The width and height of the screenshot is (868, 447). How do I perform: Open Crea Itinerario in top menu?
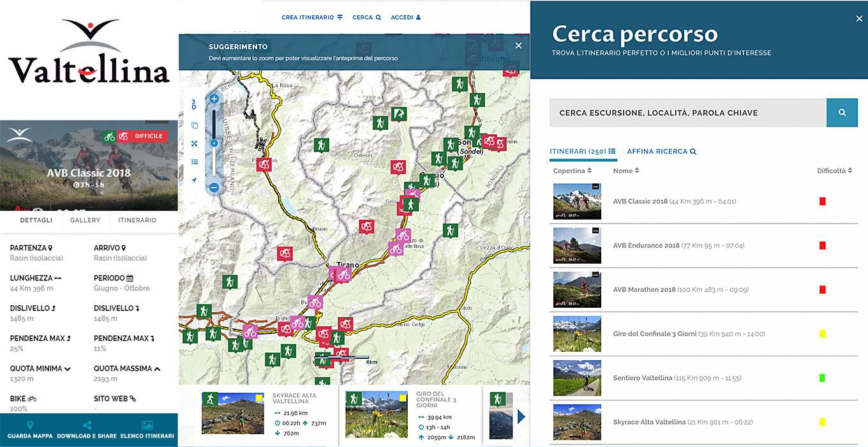tap(312, 17)
